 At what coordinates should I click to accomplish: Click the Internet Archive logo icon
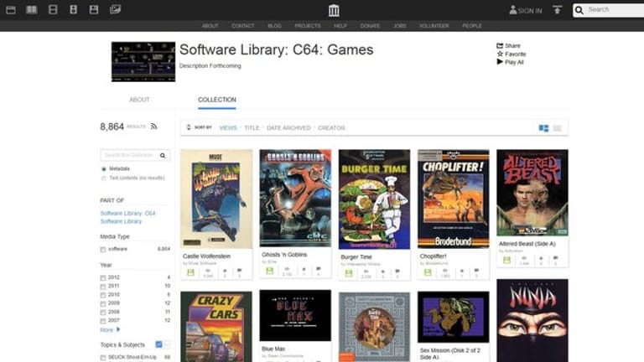coord(334,10)
